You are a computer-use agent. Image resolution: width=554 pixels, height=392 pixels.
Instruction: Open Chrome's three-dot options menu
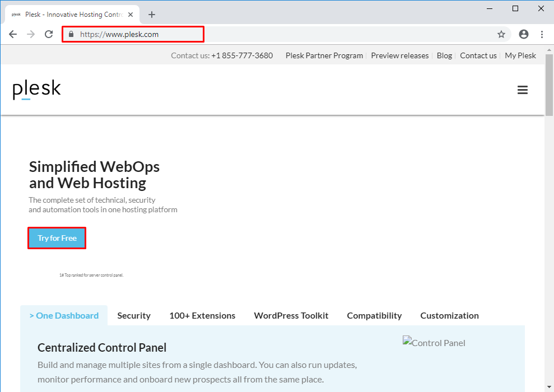point(541,34)
